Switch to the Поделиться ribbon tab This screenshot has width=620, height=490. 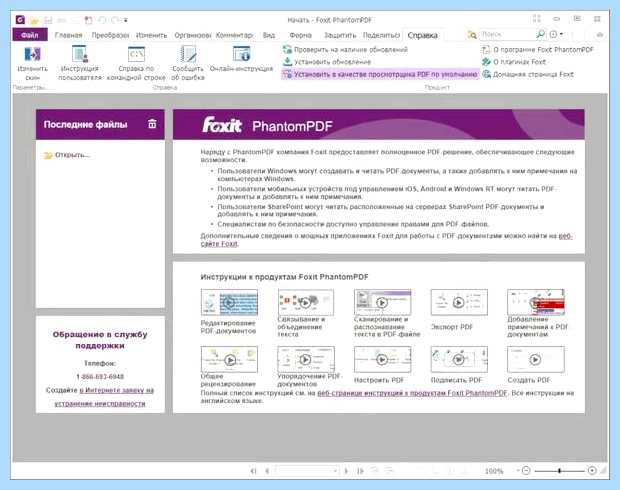point(381,35)
